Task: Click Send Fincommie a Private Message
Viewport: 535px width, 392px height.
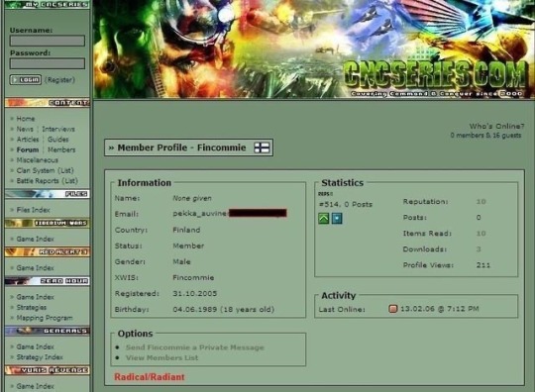Action: 195,347
